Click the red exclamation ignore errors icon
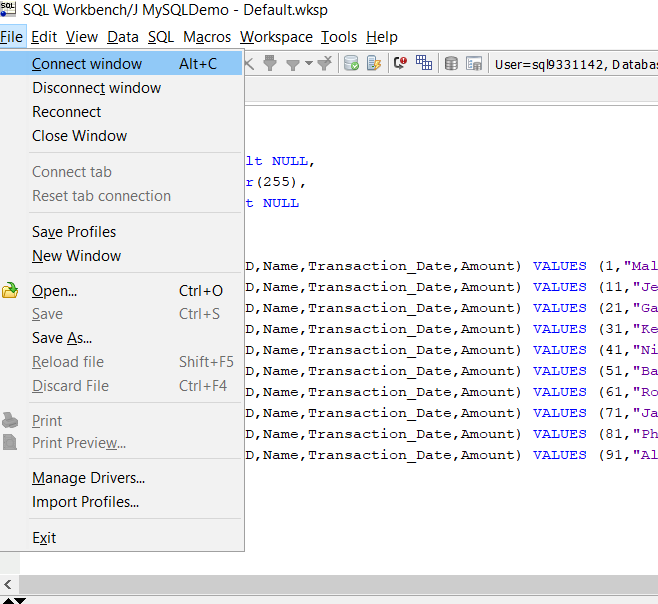Image resolution: width=658 pixels, height=604 pixels. click(400, 63)
